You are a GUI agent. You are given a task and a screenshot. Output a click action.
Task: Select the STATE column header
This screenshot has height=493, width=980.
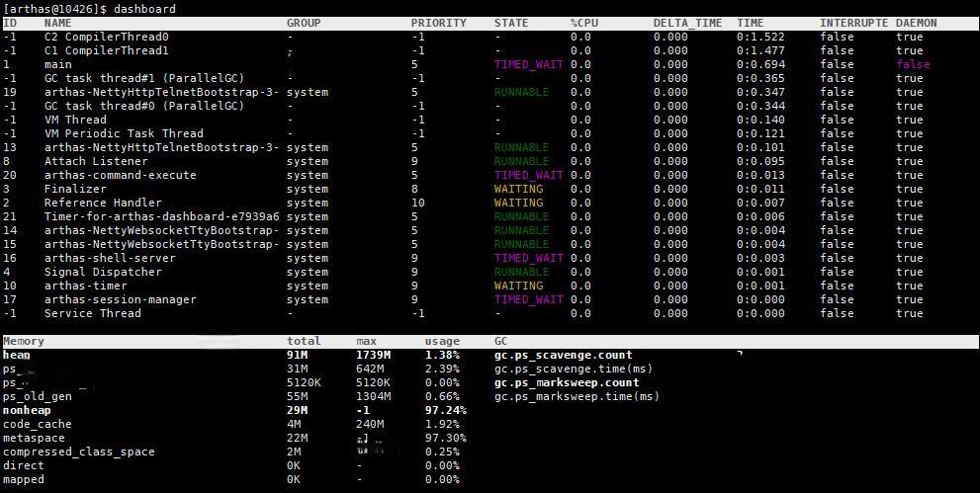point(511,23)
